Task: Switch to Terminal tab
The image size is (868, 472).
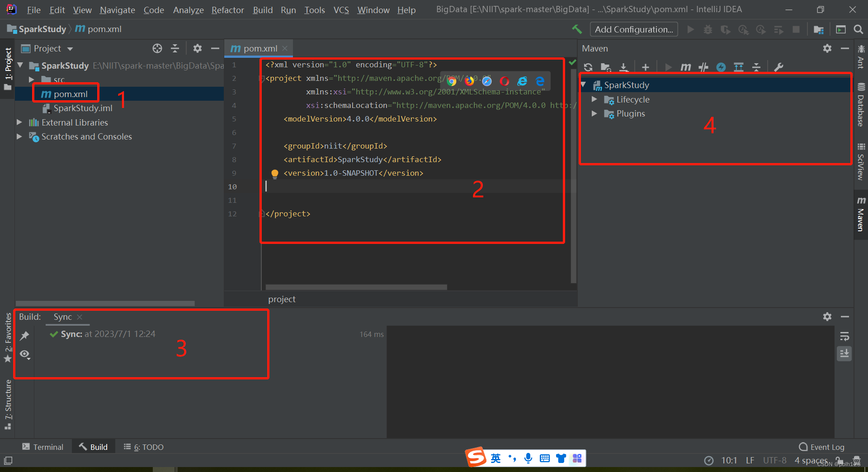Action: (x=43, y=447)
